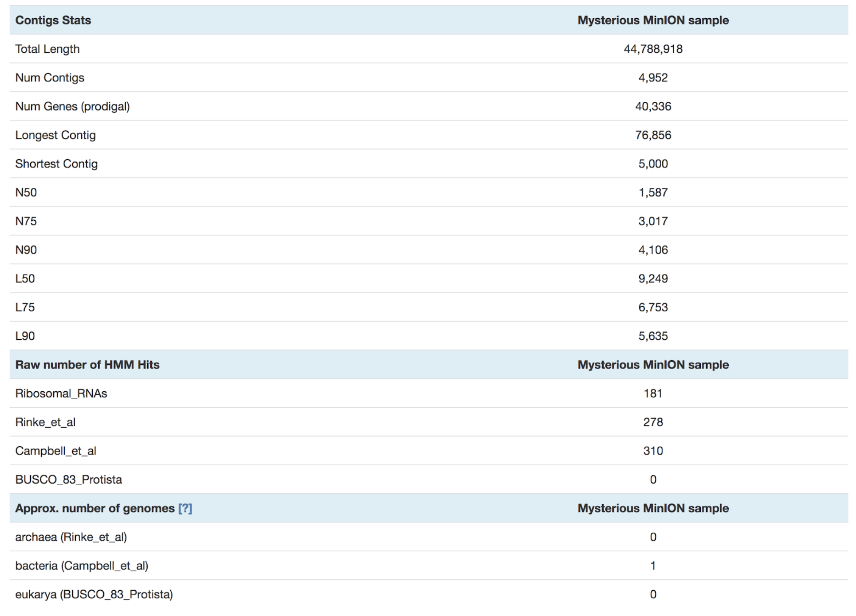This screenshot has width=856, height=616.
Task: Click the Raw number of HMM Hits header
Action: [87, 365]
